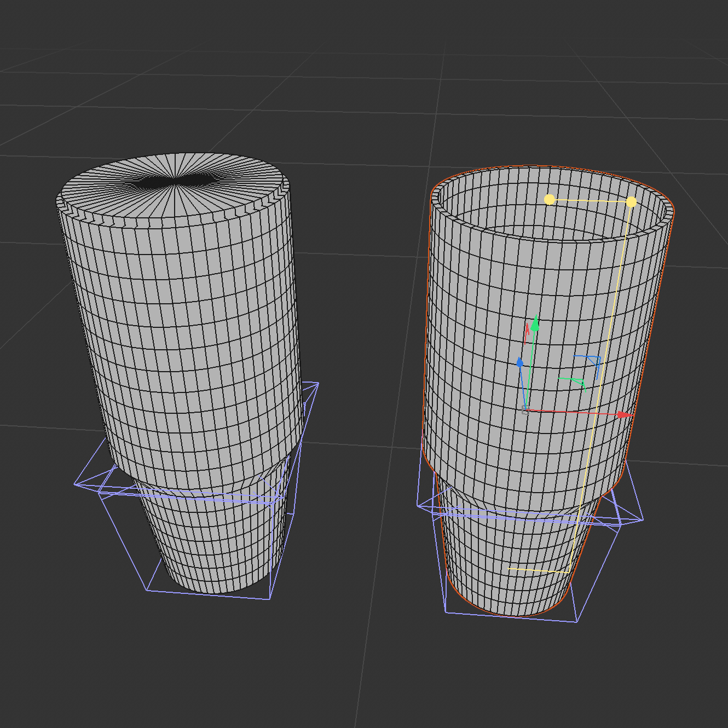Select the blue Z-axis gizmo handle
This screenshot has width=728, height=728.
click(x=520, y=362)
